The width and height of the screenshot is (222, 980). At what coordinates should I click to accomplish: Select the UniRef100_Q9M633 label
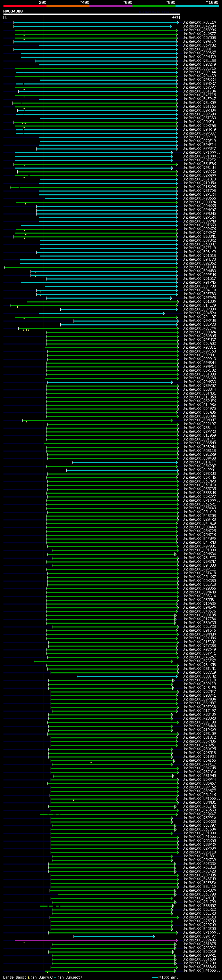[199, 382]
